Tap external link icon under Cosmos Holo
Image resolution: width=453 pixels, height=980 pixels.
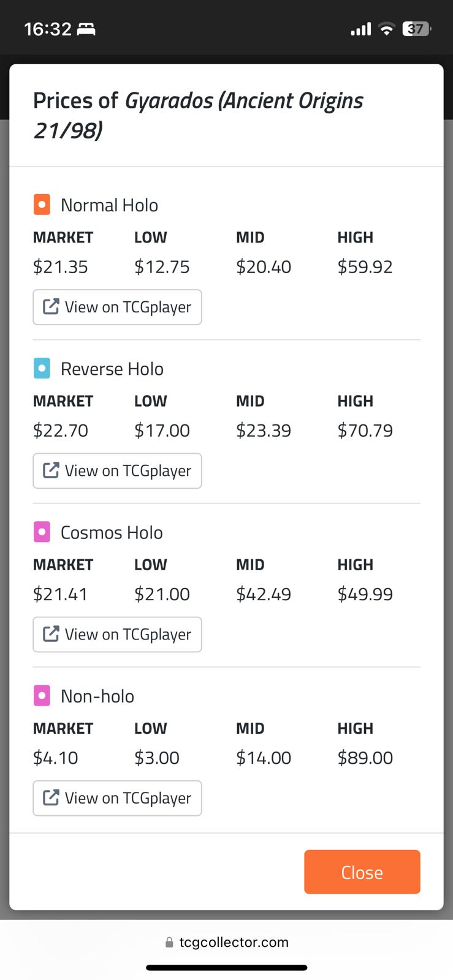pos(51,634)
